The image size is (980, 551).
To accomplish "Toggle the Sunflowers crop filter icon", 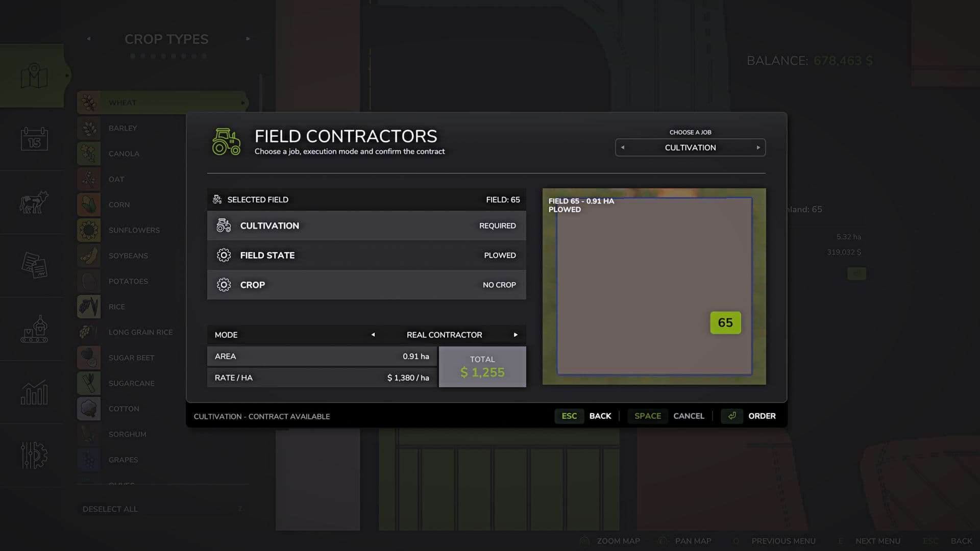I will pos(89,230).
